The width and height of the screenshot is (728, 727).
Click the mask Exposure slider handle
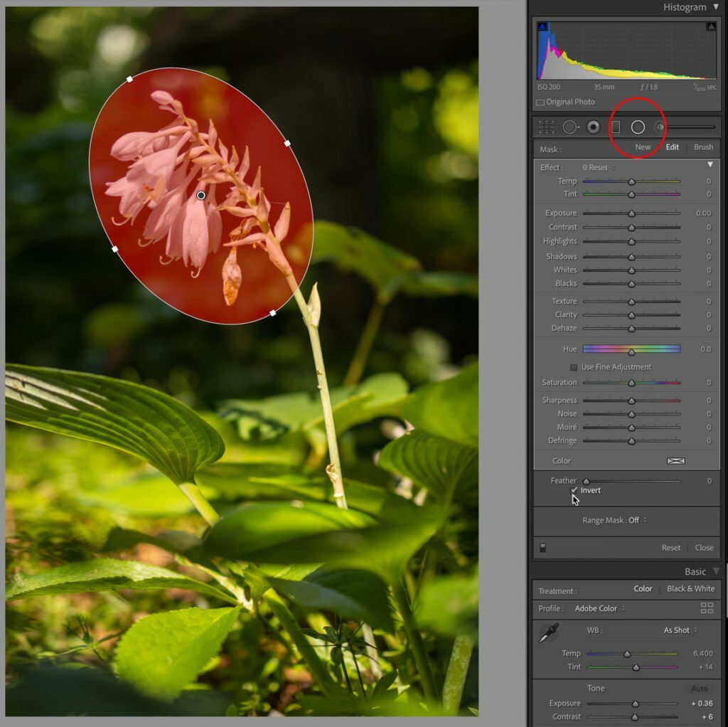click(x=631, y=213)
